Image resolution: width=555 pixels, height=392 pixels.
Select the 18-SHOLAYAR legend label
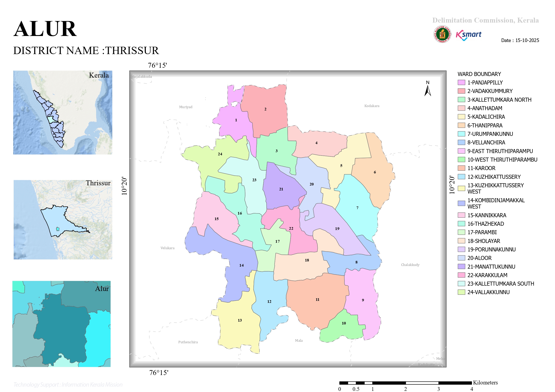[x=483, y=241]
